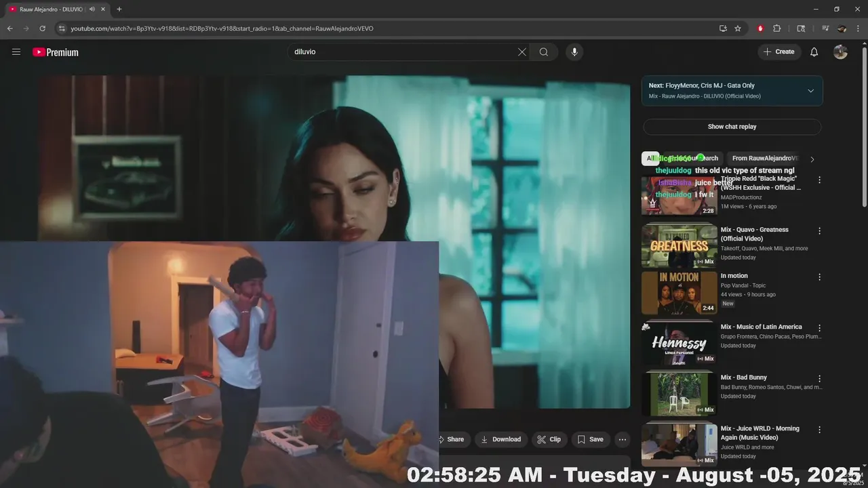Image resolution: width=868 pixels, height=488 pixels.
Task: Open options for Mix - Bad Bunny
Action: tap(819, 379)
